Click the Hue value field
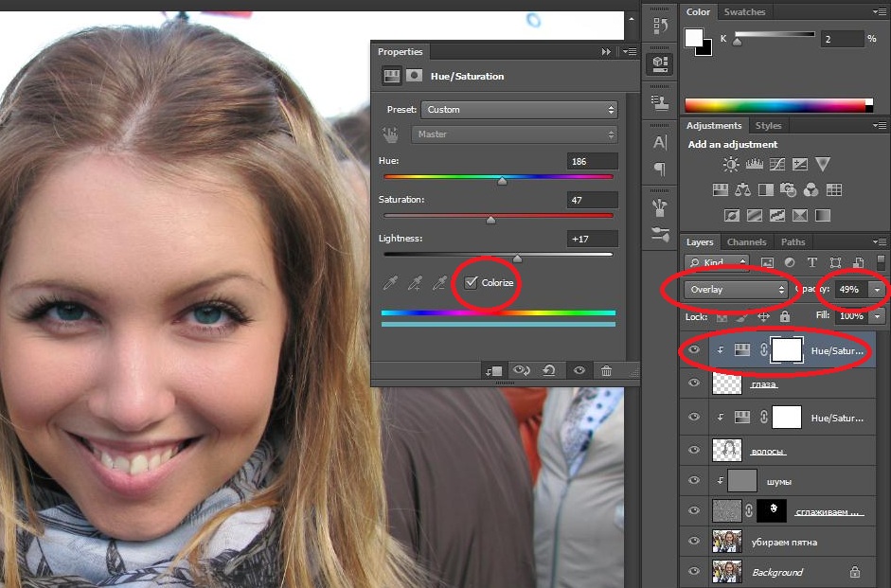This screenshot has height=588, width=891. 592,161
